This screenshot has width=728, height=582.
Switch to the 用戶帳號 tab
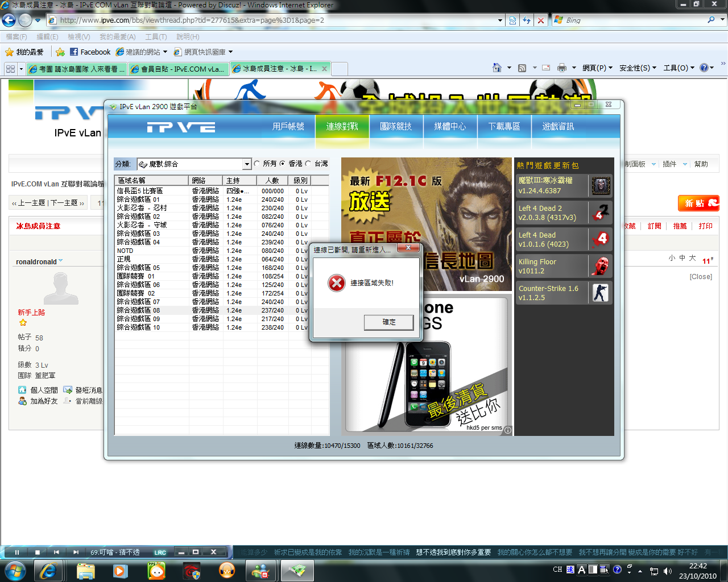pos(288,126)
